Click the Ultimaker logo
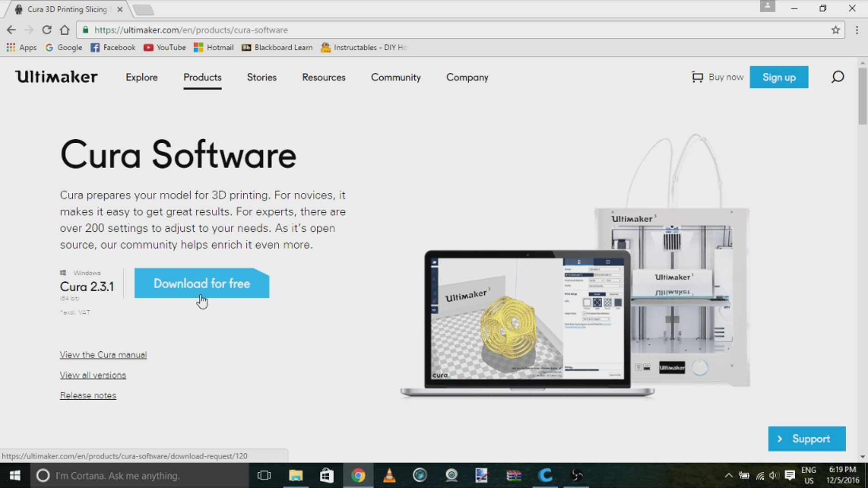868x488 pixels. coord(56,77)
